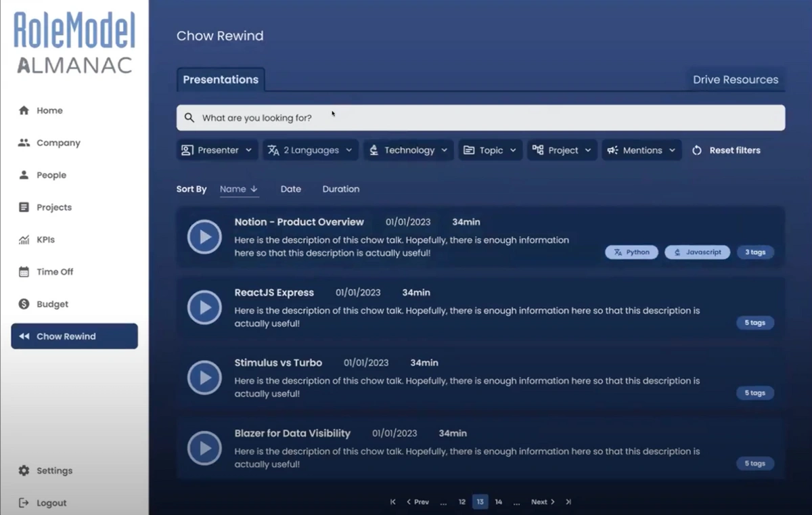The image size is (812, 515).
Task: Expand the Project filter dropdown
Action: [x=562, y=150]
